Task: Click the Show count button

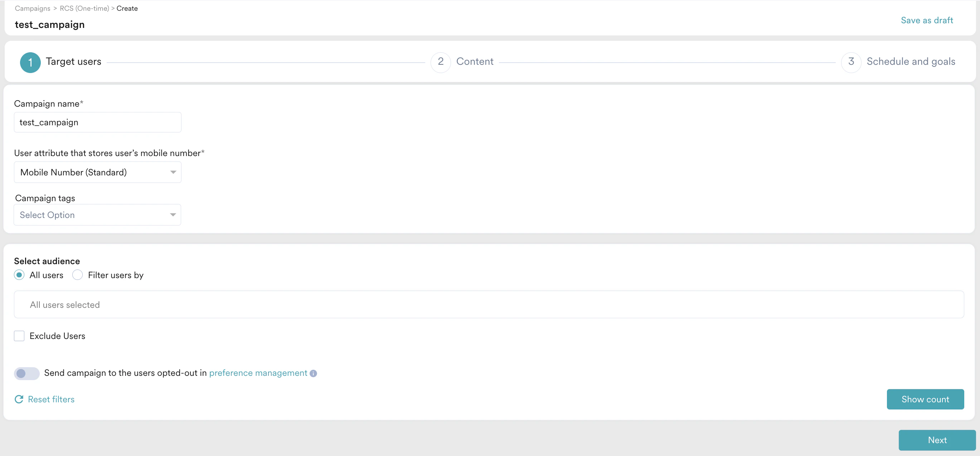Action: [x=925, y=399]
